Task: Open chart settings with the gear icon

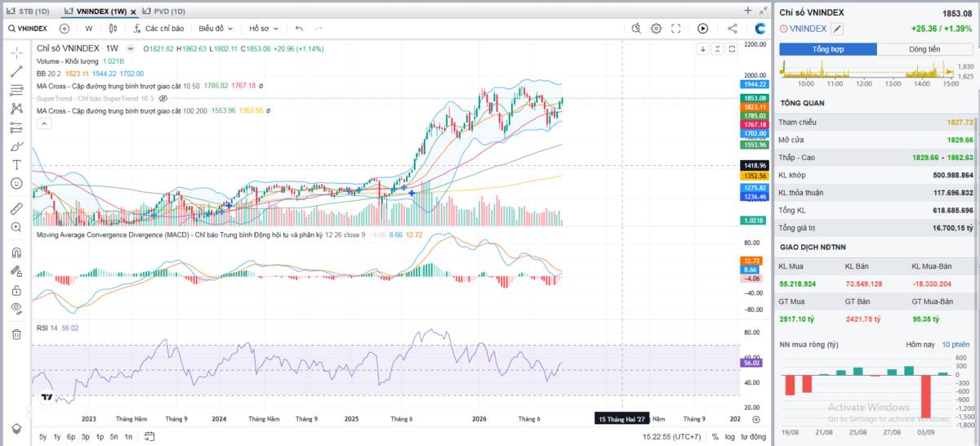Action: 656,28
